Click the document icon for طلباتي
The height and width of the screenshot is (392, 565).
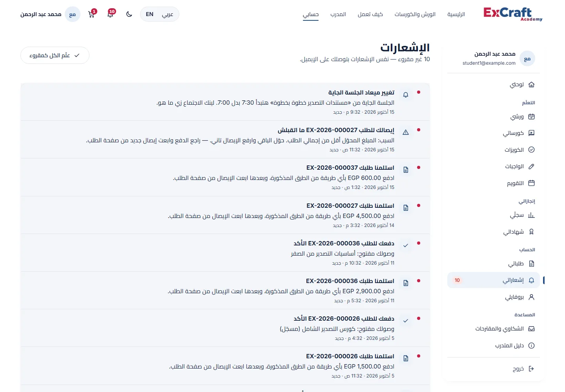[x=532, y=263]
